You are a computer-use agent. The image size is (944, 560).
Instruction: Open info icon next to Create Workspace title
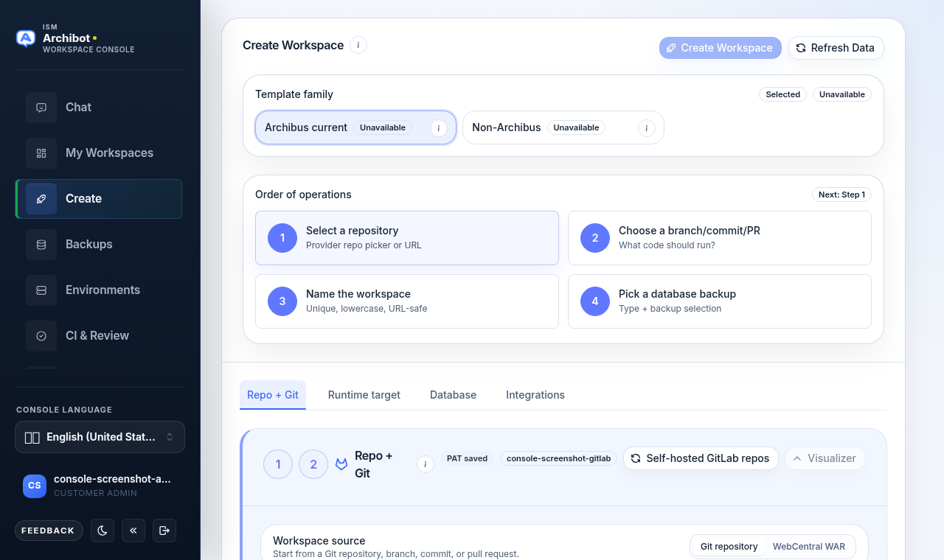point(358,45)
